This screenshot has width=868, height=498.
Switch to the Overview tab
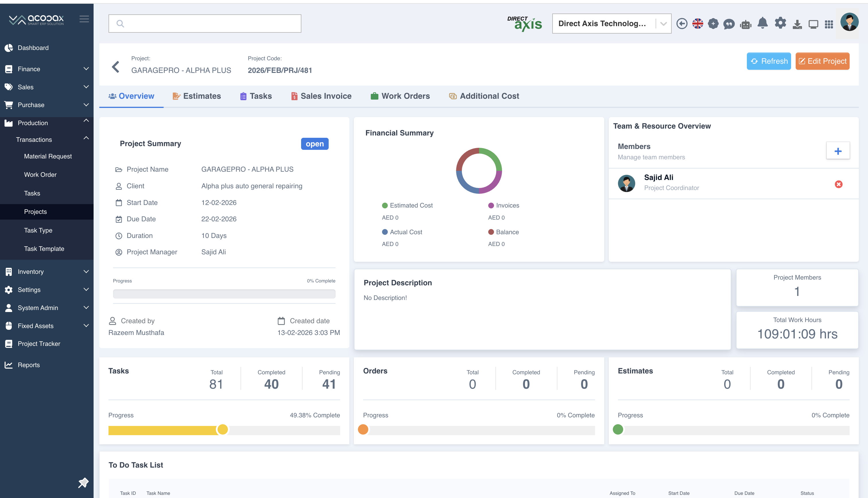(131, 96)
